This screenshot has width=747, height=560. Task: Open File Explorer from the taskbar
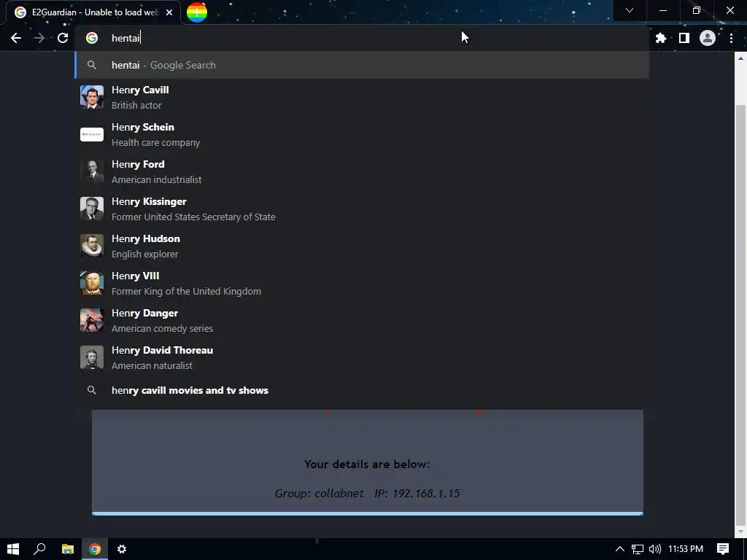coord(68,549)
